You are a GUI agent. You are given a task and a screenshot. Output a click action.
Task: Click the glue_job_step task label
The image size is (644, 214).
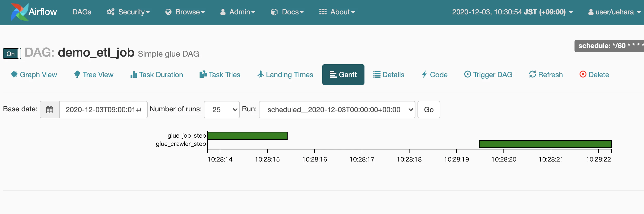coord(187,136)
